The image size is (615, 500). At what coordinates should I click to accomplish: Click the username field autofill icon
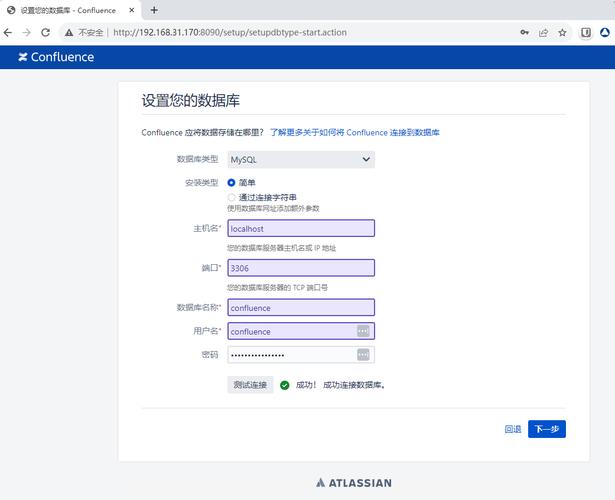(363, 331)
